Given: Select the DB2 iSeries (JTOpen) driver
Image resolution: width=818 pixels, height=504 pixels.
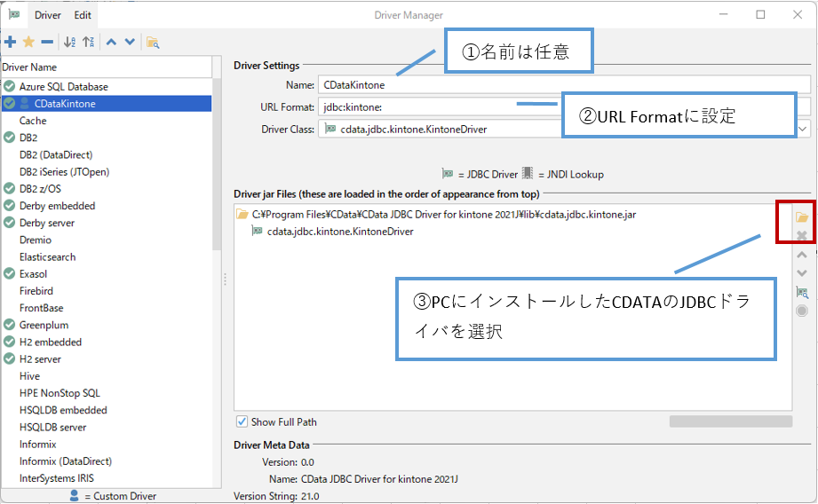Looking at the screenshot, I should [64, 171].
